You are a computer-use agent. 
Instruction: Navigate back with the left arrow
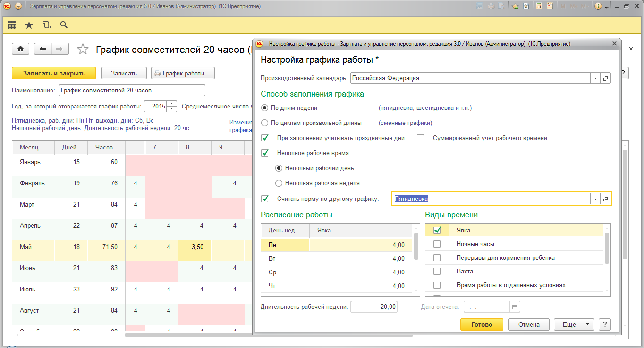point(43,49)
